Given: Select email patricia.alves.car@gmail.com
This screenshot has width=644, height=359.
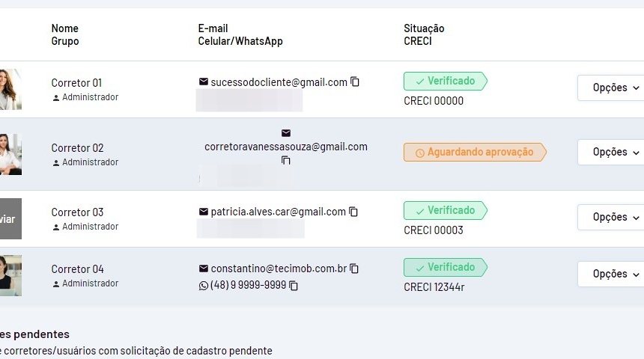Looking at the screenshot, I should 278,212.
